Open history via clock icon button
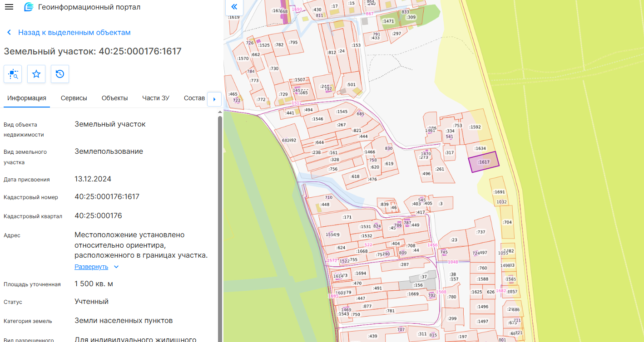The height and width of the screenshot is (342, 644). tap(60, 74)
